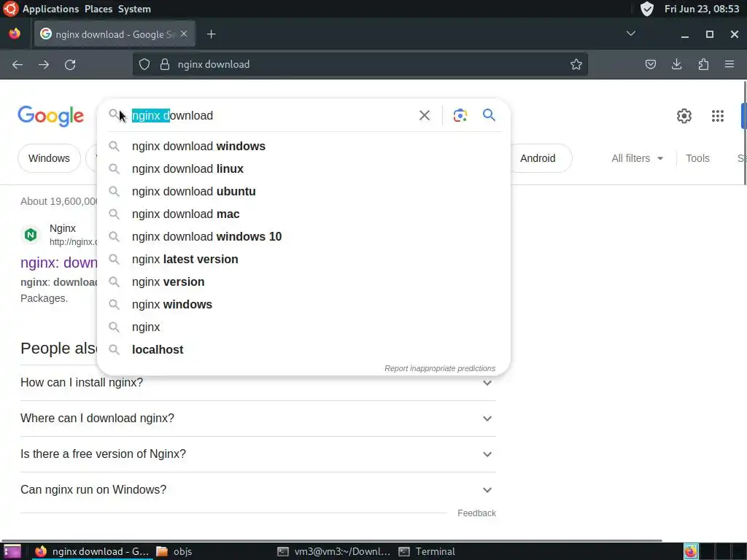Click the Firefox URL address bar

360,64
